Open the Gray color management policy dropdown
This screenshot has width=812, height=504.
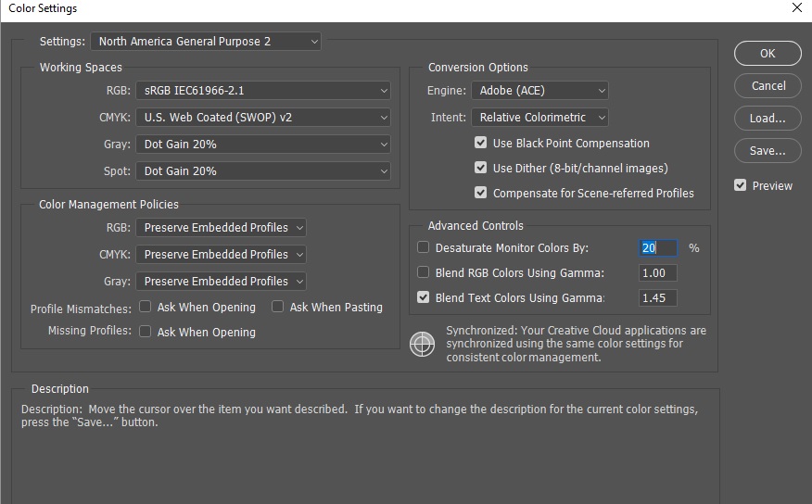click(x=222, y=282)
